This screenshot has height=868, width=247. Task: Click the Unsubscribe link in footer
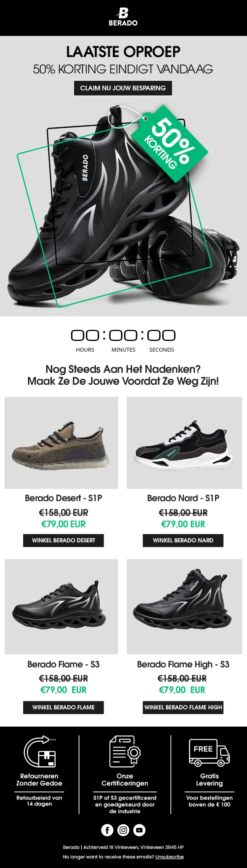[x=170, y=857]
